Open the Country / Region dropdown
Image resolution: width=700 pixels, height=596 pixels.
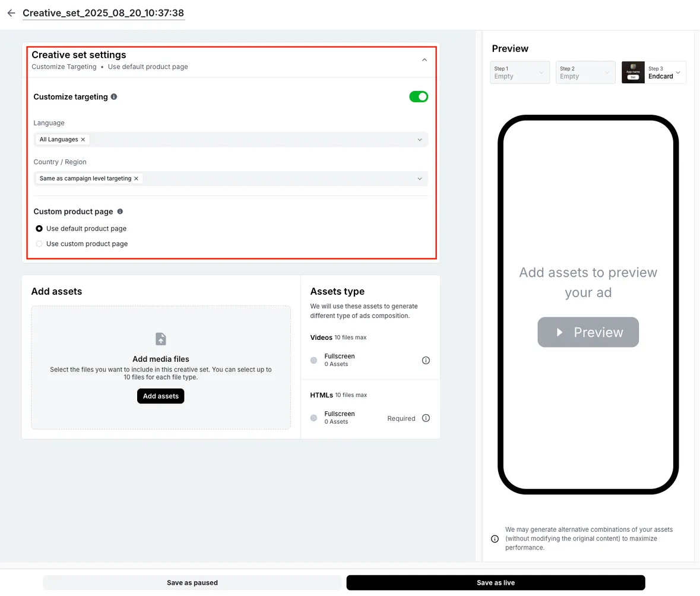coord(420,178)
